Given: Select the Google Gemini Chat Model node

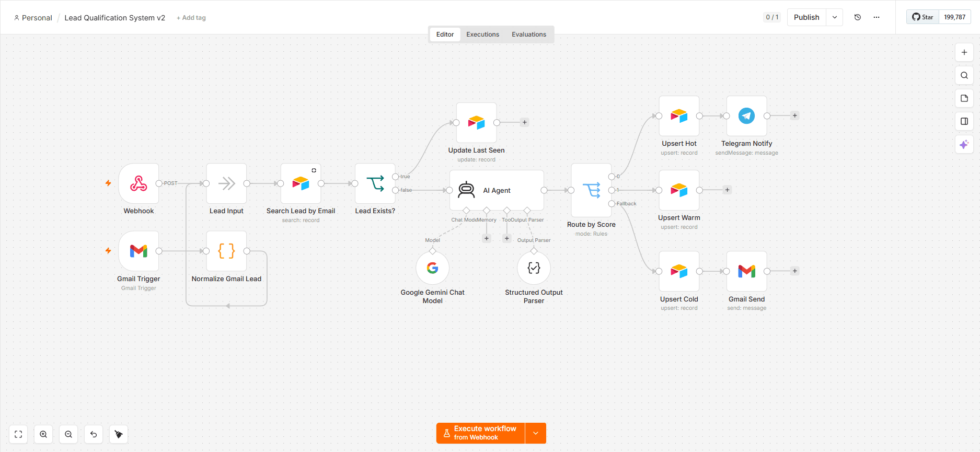Looking at the screenshot, I should coord(432,268).
